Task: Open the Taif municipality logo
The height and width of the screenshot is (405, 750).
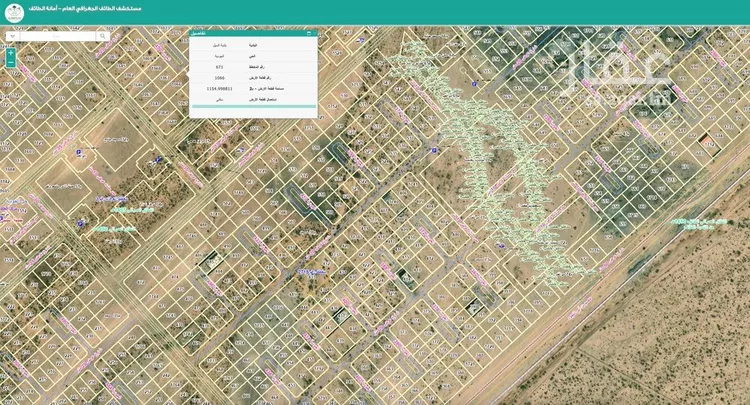Action: [14, 12]
